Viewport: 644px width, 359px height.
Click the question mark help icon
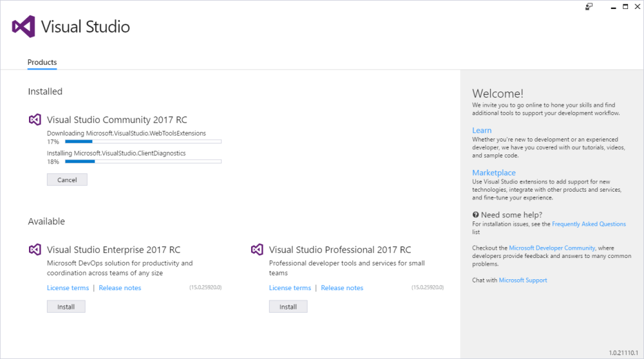(x=476, y=215)
